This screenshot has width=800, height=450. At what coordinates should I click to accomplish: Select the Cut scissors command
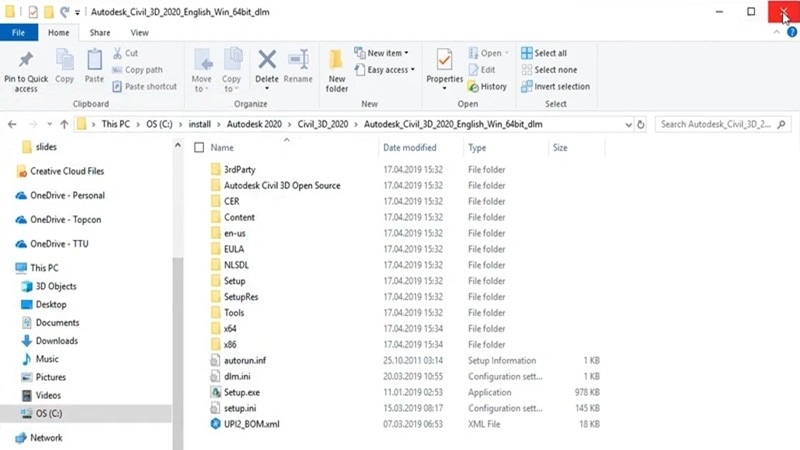(126, 53)
